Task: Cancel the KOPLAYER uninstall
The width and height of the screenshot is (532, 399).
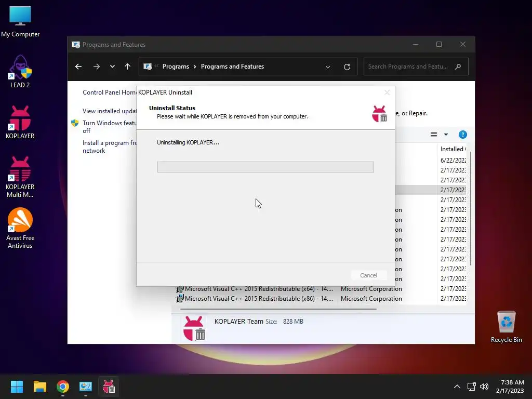Action: pos(368,275)
